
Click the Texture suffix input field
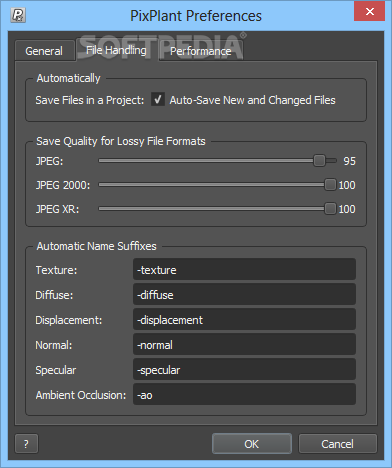[244, 269]
